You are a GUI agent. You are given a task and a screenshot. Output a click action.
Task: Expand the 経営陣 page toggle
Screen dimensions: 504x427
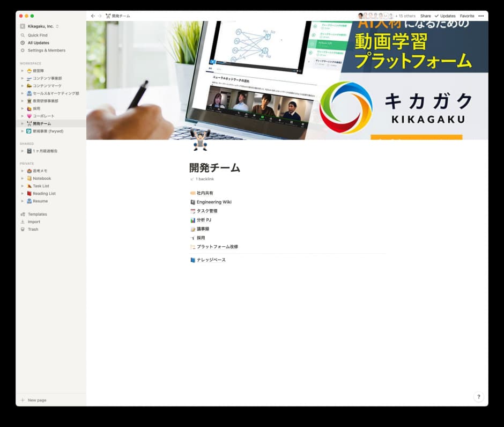(x=23, y=71)
